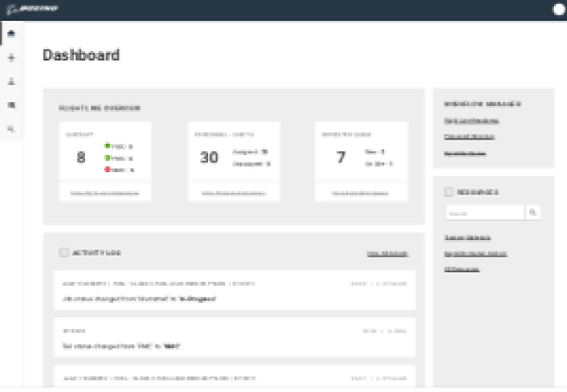Open the personnel icon in the sidebar
567x392 pixels.
click(x=11, y=81)
